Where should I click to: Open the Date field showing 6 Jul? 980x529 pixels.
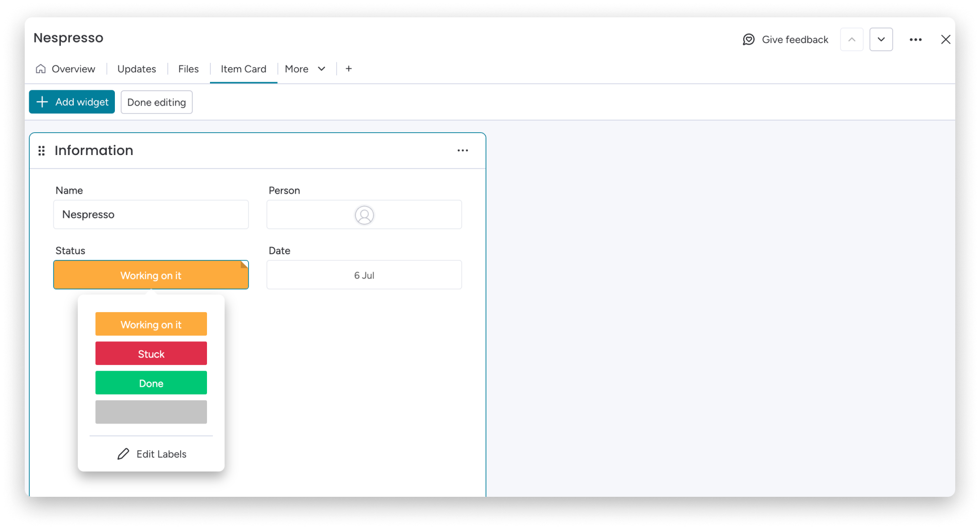click(364, 275)
